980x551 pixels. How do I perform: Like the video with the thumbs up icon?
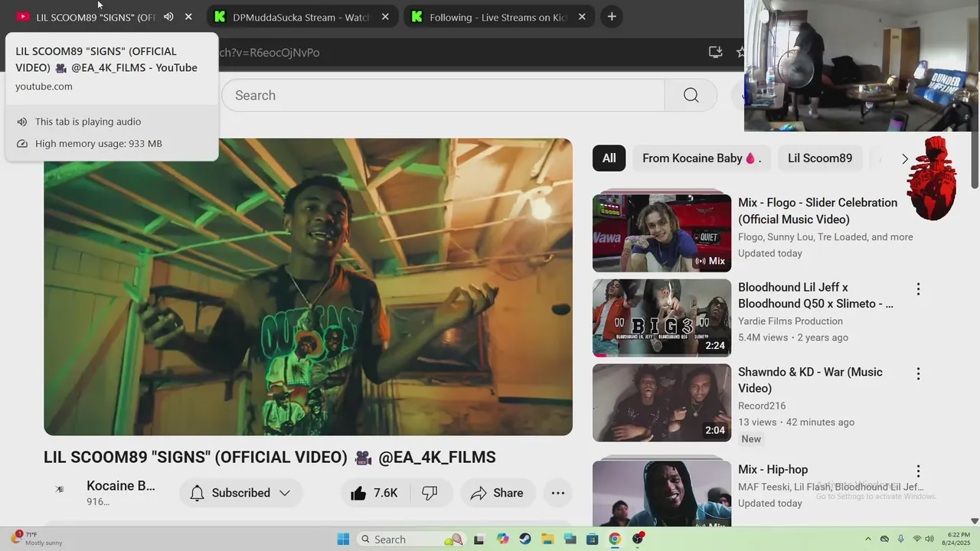(374, 493)
